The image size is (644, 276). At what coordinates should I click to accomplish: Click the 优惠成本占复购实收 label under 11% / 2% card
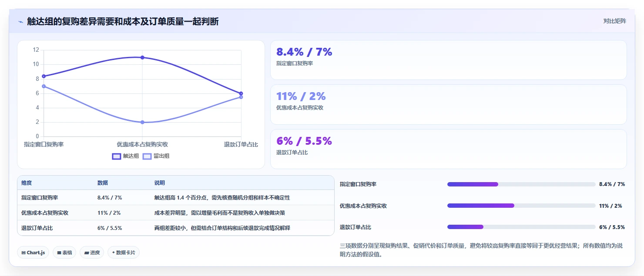click(x=300, y=108)
